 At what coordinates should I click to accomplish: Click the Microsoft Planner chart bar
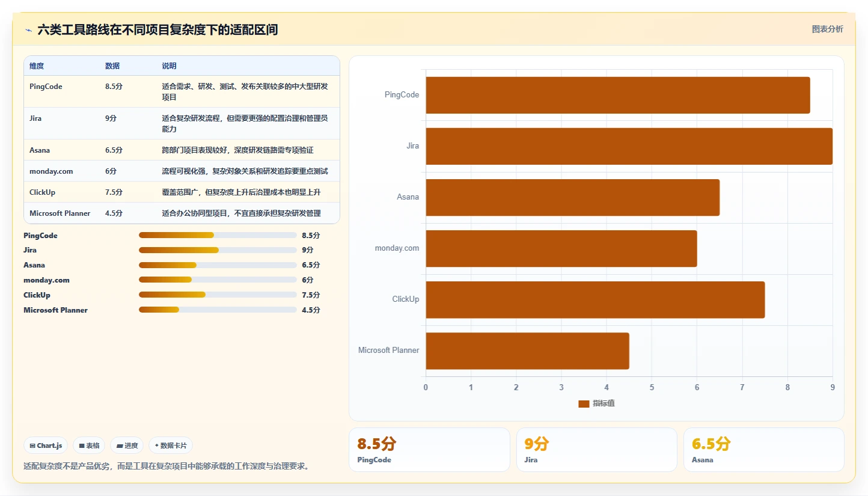[x=528, y=351]
